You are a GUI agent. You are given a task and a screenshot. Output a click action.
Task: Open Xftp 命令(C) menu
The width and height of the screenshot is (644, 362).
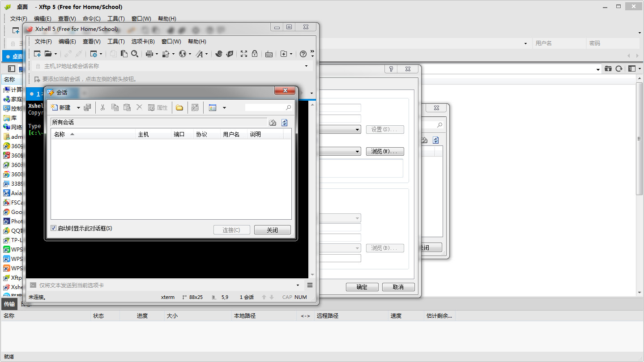click(92, 19)
